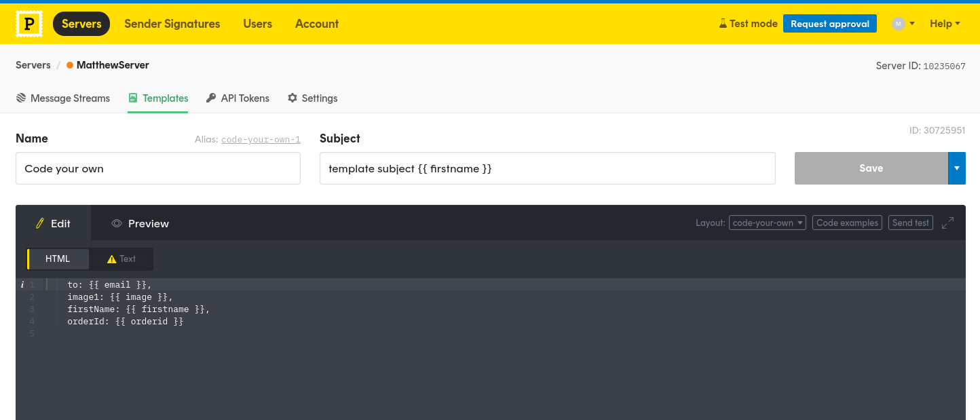This screenshot has height=420, width=980.
Task: Open the Help dropdown menu
Action: pyautogui.click(x=945, y=23)
